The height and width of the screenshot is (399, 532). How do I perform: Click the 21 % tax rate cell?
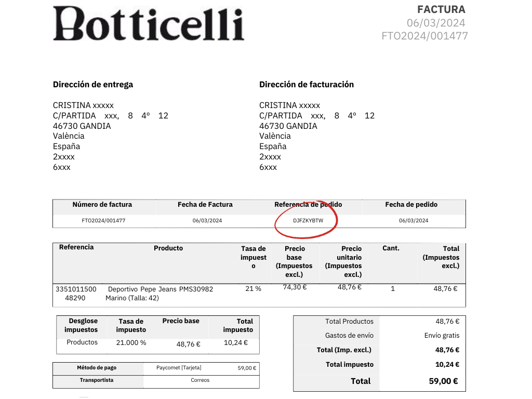point(253,289)
